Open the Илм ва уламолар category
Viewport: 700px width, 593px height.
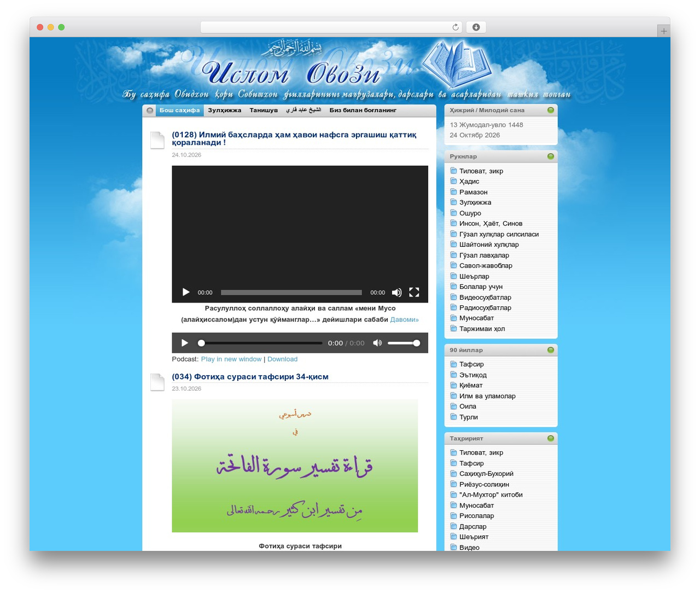[487, 396]
